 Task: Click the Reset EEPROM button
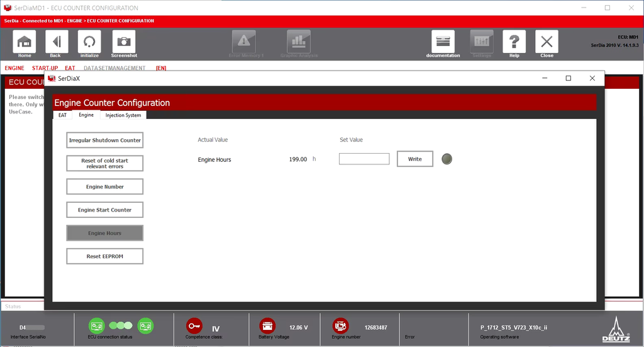tap(105, 256)
